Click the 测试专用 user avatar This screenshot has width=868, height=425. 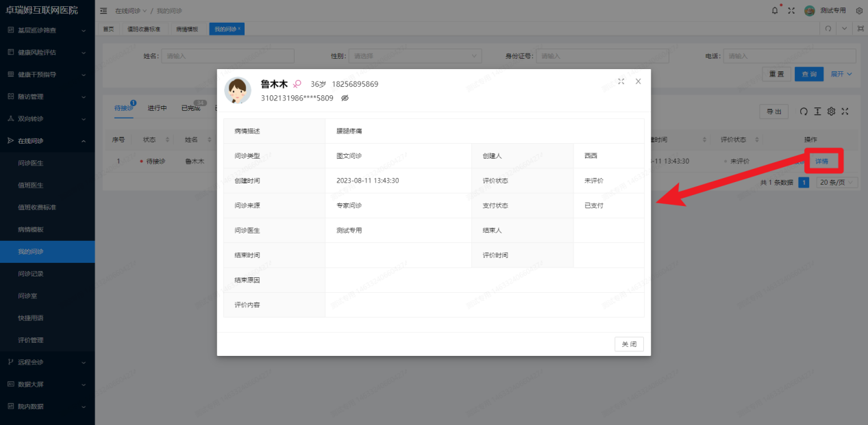tap(810, 11)
